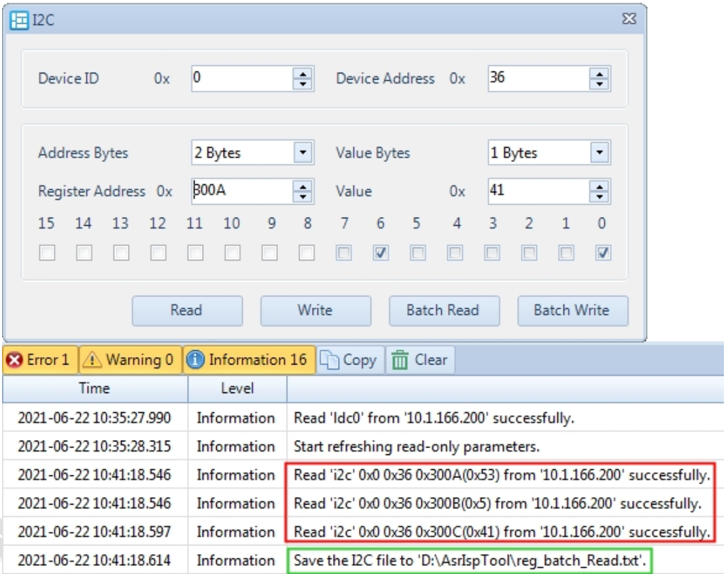Clear the log with trash icon
This screenshot has width=728, height=574.
point(421,360)
